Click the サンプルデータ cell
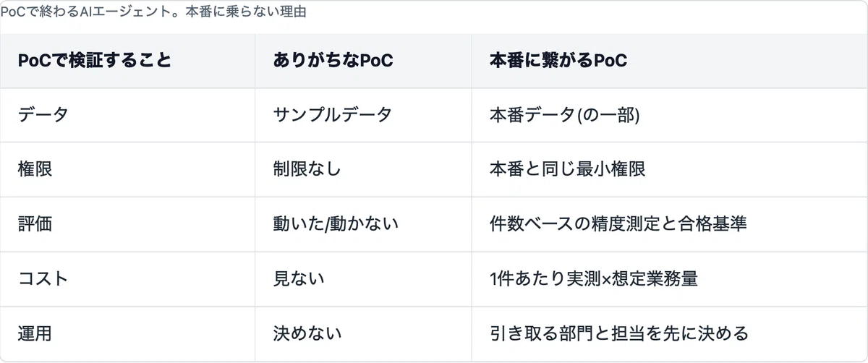This screenshot has height=363, width=868. pyautogui.click(x=332, y=114)
